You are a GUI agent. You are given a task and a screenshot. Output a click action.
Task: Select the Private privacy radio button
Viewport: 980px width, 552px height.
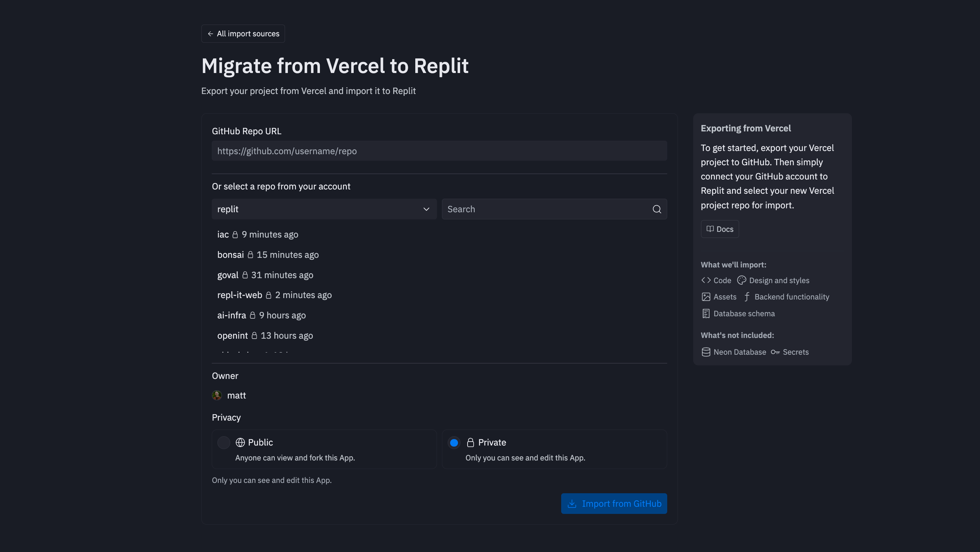click(x=454, y=442)
